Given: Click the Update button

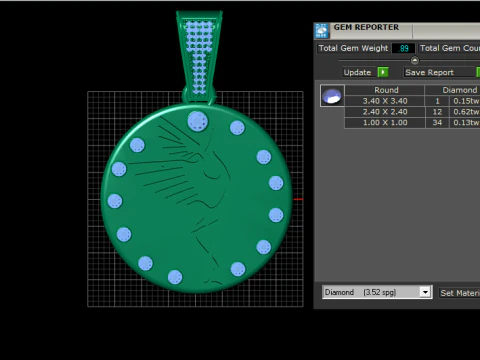Looking at the screenshot, I should (x=357, y=72).
